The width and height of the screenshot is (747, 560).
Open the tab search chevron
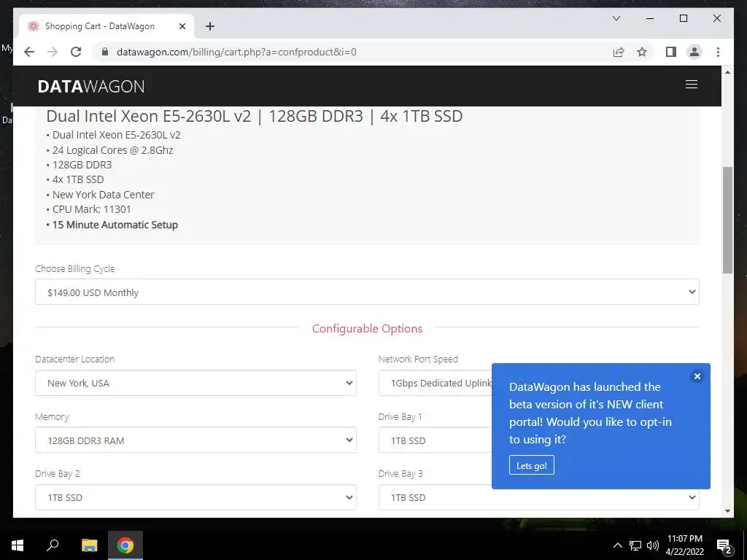[616, 18]
